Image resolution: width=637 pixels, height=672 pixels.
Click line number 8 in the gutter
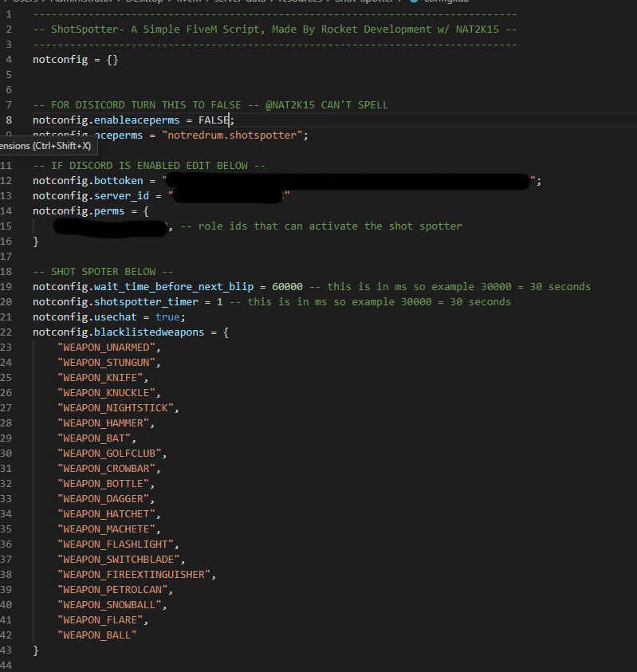click(9, 120)
